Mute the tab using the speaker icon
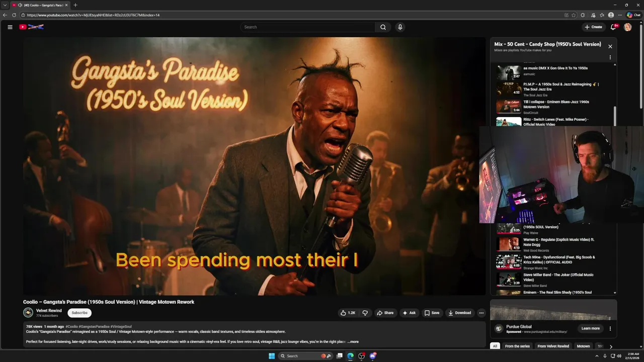The image size is (644, 362). click(20, 5)
